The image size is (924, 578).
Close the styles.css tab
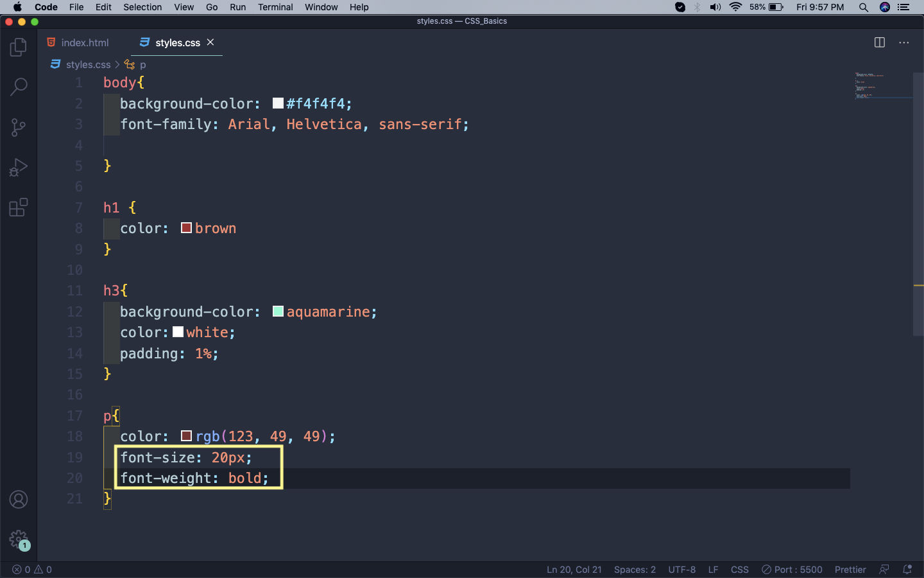click(210, 42)
